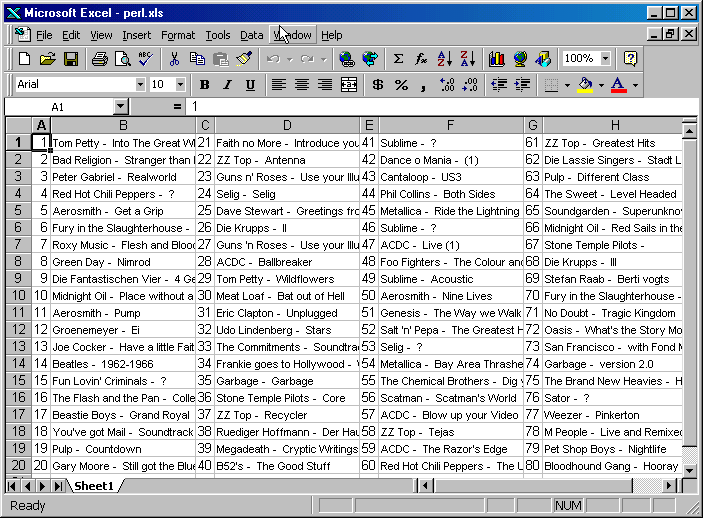The width and height of the screenshot is (703, 518).
Task: Click the Edit Formula equals button
Action: click(x=178, y=107)
